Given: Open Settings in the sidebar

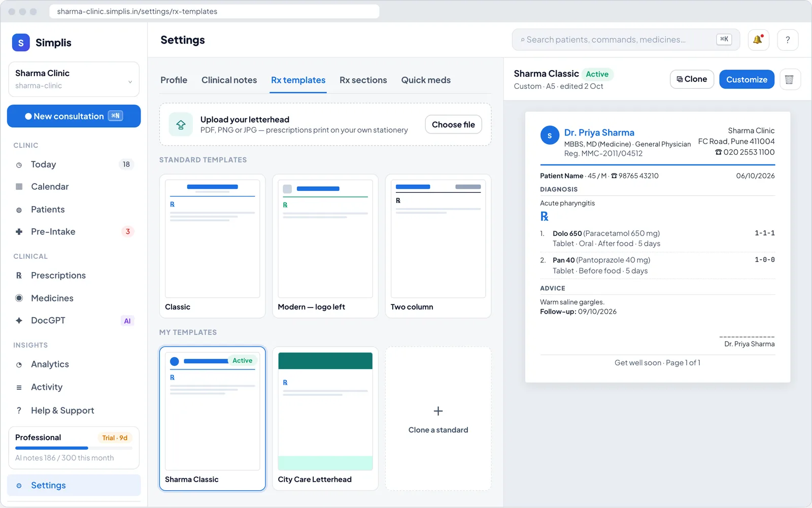Looking at the screenshot, I should coord(74,486).
